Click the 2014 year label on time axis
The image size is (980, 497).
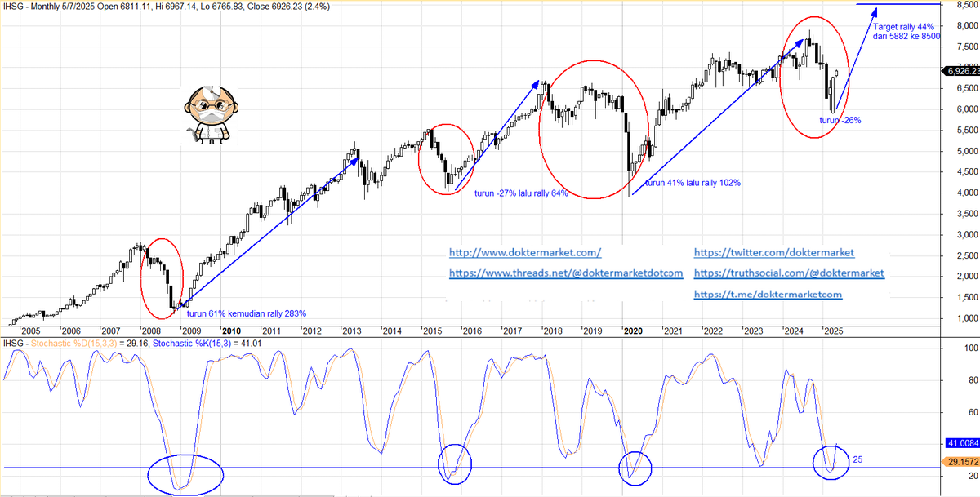(x=391, y=331)
